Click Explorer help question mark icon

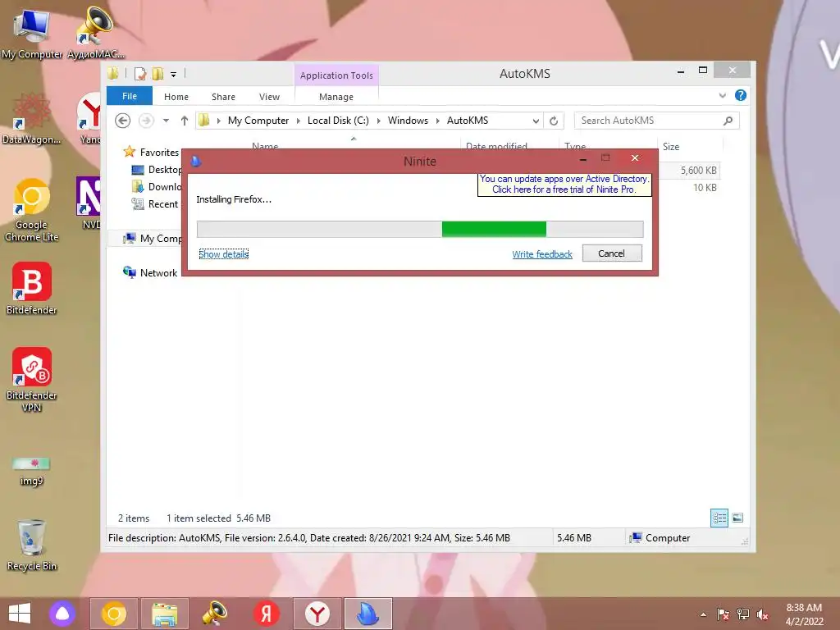click(741, 95)
